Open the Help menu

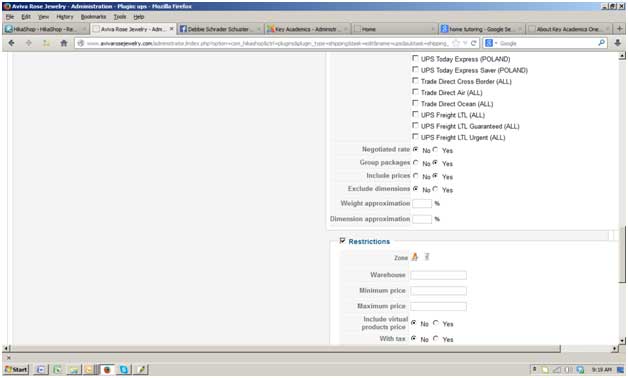139,17
